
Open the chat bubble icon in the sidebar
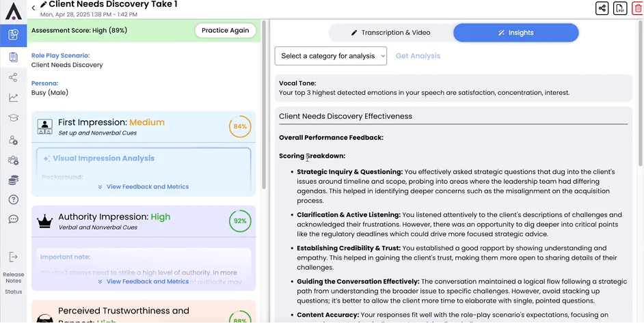tap(13, 219)
